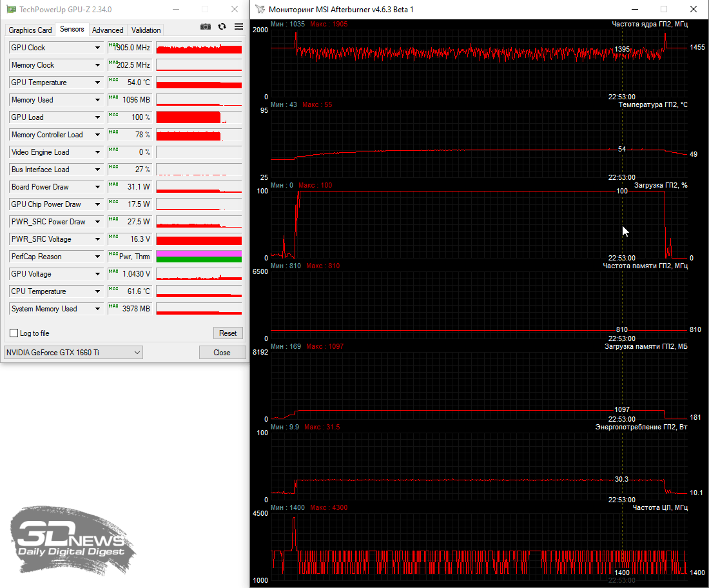Viewport: 709px width, 588px height.
Task: Click the System Memory Used 3978 MB value
Action: click(x=130, y=309)
